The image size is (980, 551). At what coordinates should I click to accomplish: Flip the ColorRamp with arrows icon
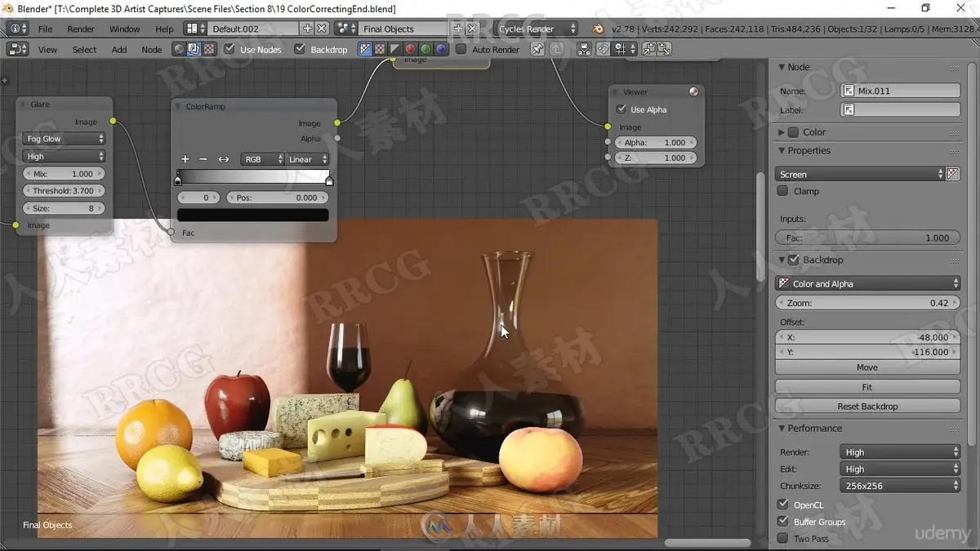click(x=223, y=159)
